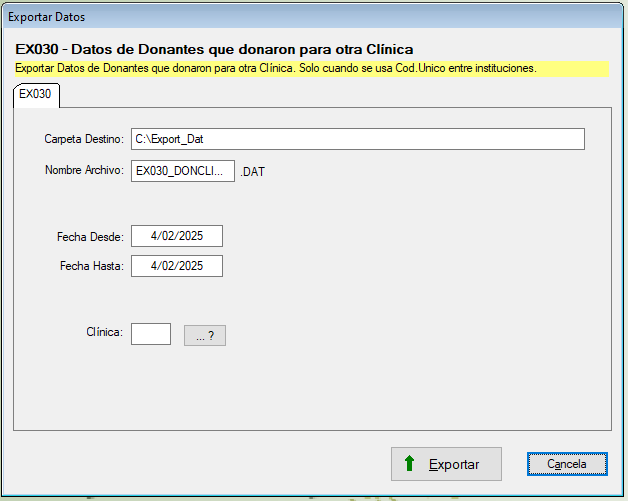628x501 pixels.
Task: Select the Fecha Desde date field
Action: pos(176,236)
